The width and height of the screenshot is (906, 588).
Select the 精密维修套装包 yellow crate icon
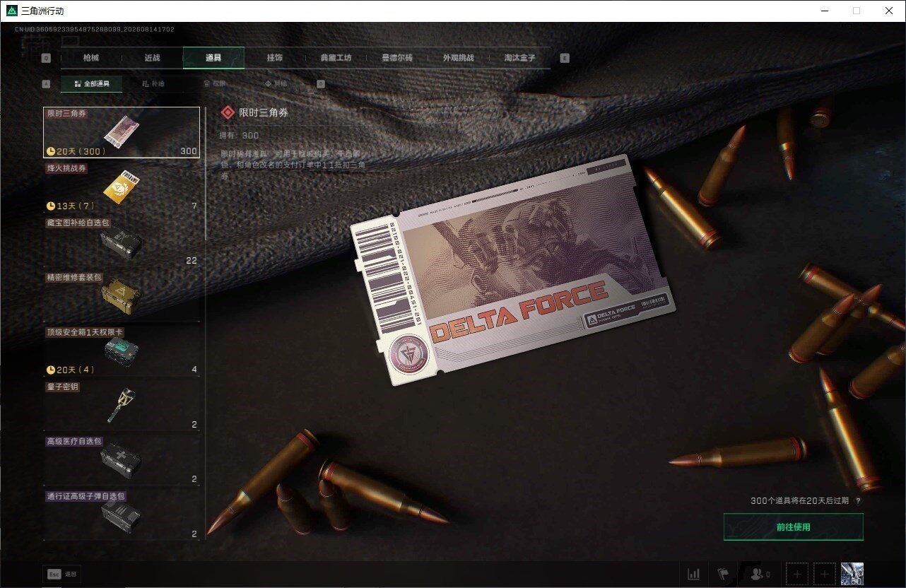click(x=122, y=296)
